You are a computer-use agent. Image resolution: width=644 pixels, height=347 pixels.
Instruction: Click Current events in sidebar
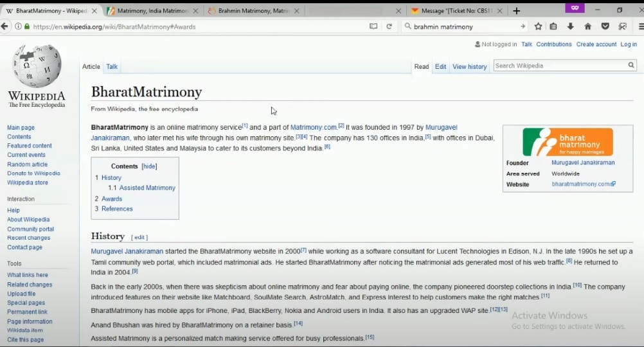pos(26,155)
